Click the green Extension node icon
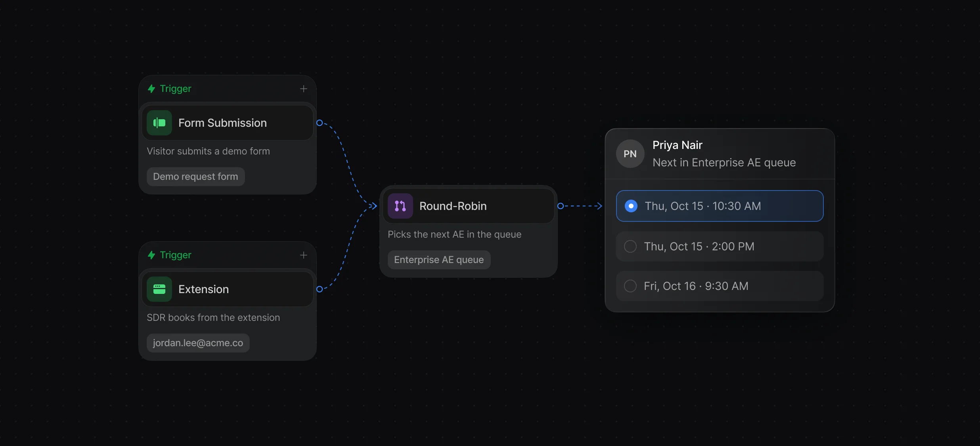980x446 pixels. tap(159, 289)
